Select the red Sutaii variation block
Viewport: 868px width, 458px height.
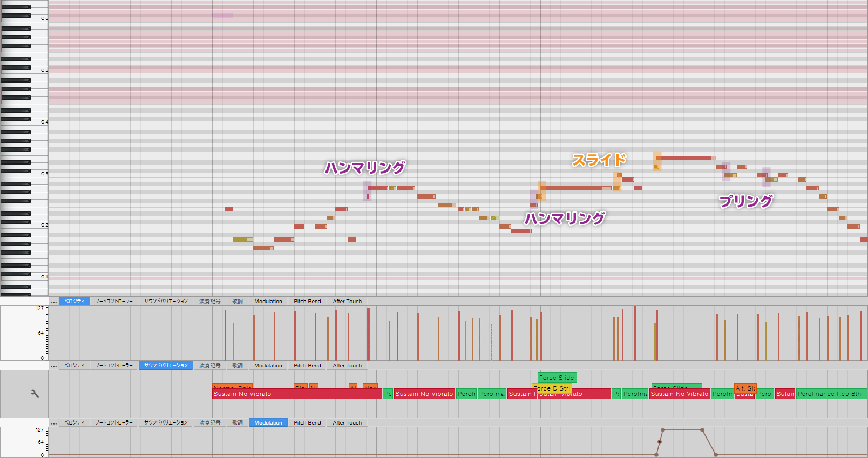785,394
